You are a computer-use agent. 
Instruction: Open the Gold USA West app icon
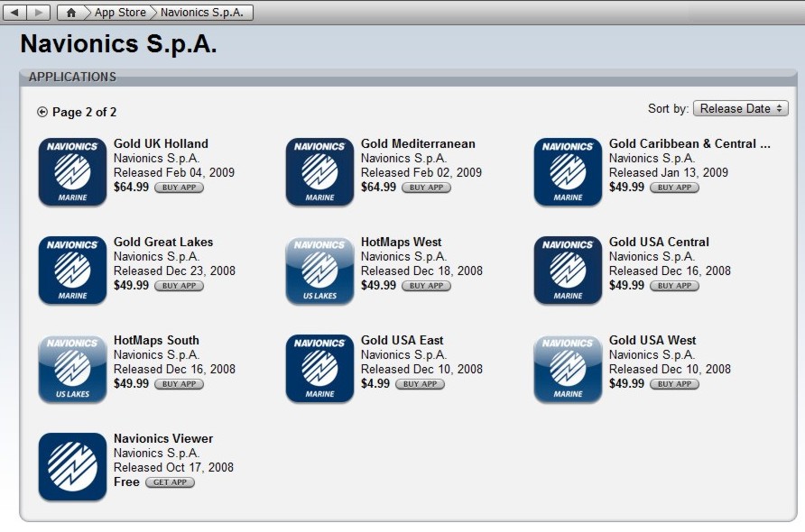click(x=568, y=369)
